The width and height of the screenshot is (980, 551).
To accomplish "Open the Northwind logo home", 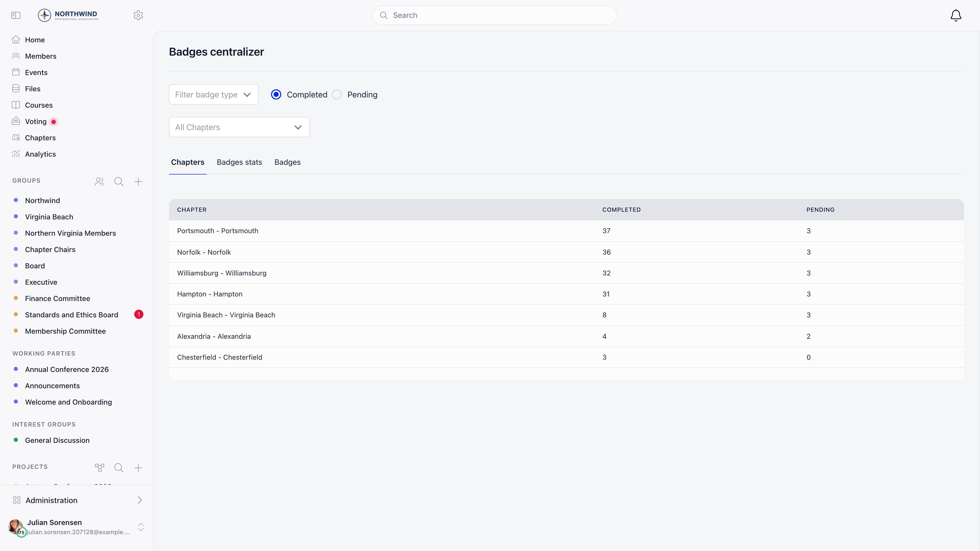I will pyautogui.click(x=68, y=15).
